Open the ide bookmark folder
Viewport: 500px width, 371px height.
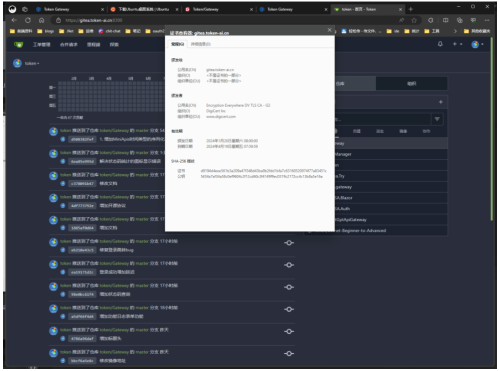click(393, 31)
